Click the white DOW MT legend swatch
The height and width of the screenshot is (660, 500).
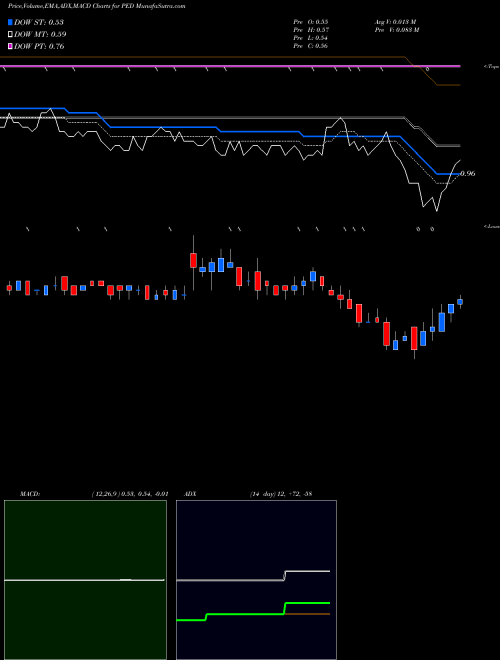click(x=10, y=34)
